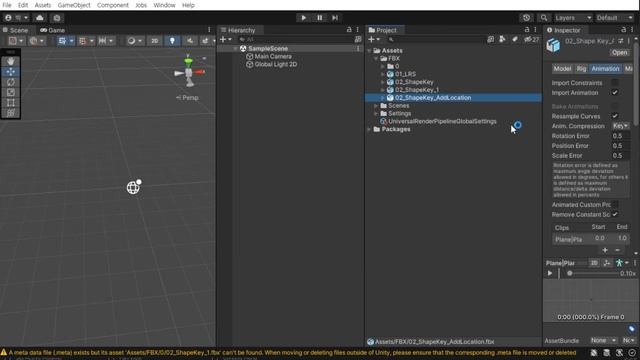Uncheck Import Animation checkbox
The width and height of the screenshot is (640, 360).
point(615,93)
